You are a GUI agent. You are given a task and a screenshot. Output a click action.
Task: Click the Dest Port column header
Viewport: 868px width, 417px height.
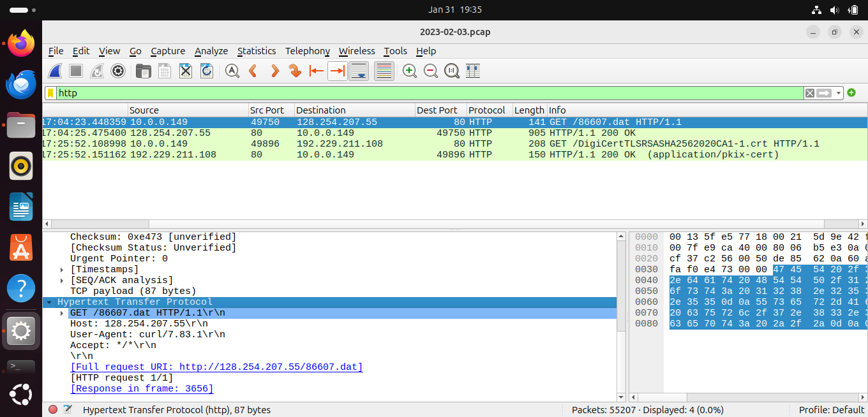(x=441, y=110)
